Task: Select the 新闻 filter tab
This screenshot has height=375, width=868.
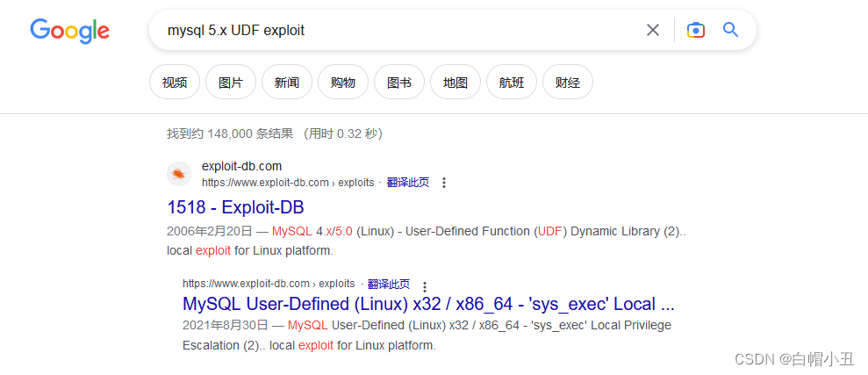Action: click(287, 82)
